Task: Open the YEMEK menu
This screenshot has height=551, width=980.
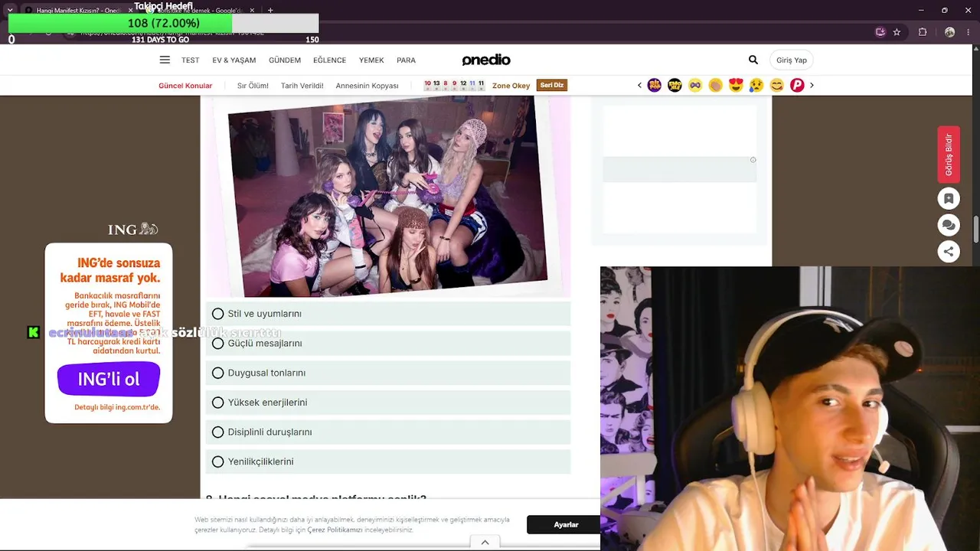Action: pos(371,60)
